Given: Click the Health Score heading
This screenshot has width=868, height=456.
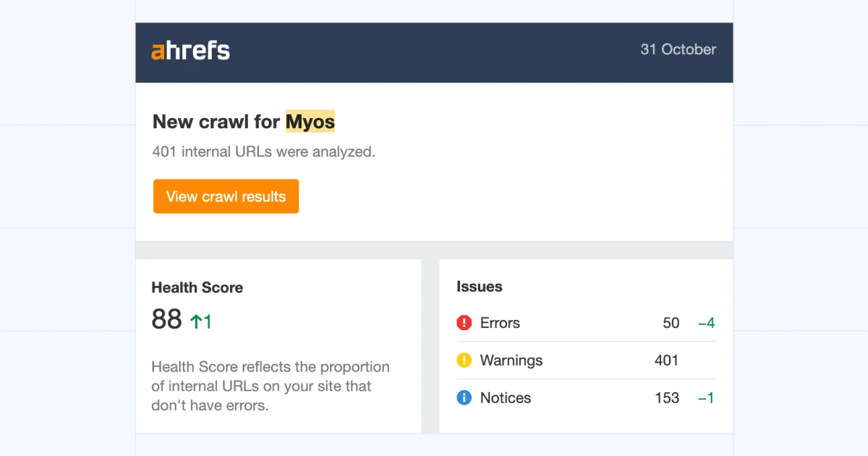Looking at the screenshot, I should click(x=197, y=287).
